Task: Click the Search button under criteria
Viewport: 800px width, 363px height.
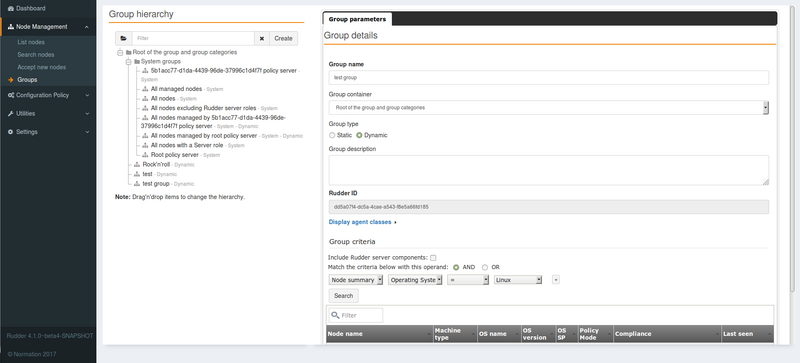Action: [343, 296]
